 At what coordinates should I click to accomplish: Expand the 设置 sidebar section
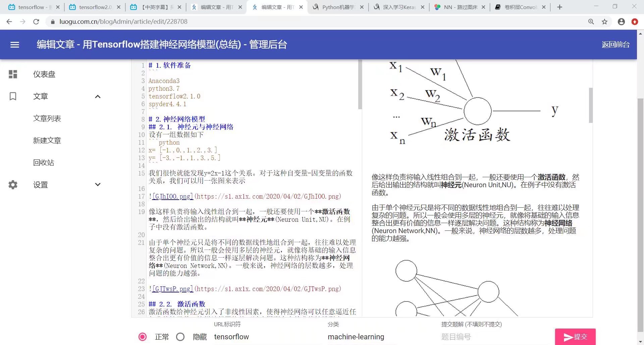click(x=98, y=185)
